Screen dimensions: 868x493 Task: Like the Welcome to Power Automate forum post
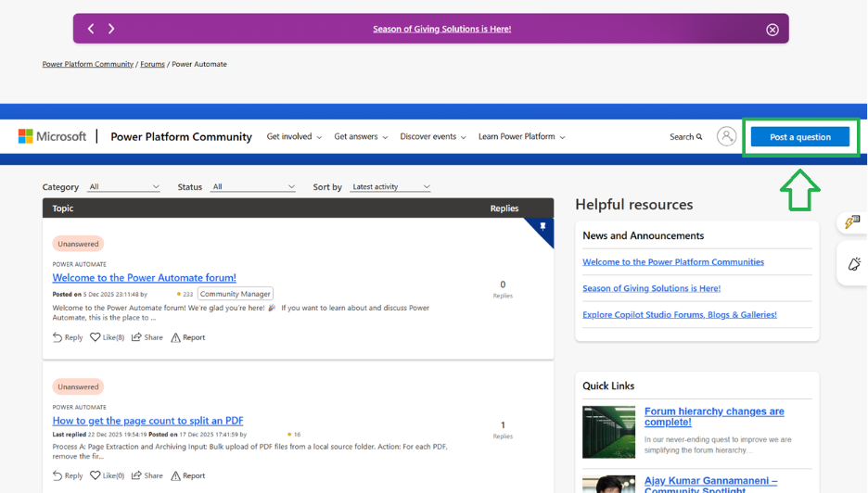pyautogui.click(x=107, y=337)
